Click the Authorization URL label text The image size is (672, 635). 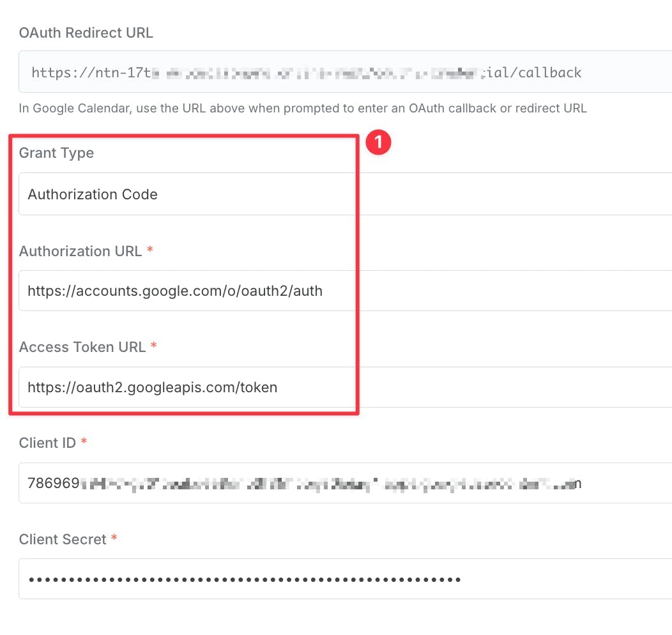tap(80, 251)
